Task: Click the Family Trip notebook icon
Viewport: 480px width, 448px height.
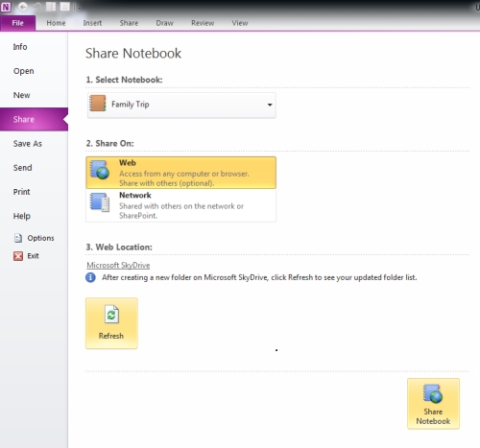Action: pyautogui.click(x=98, y=104)
